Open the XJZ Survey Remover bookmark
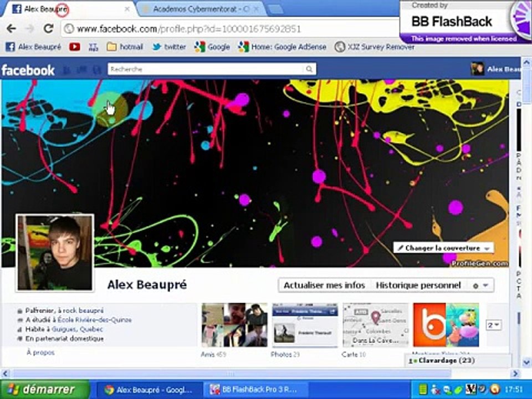This screenshot has height=399, width=532. click(x=375, y=47)
